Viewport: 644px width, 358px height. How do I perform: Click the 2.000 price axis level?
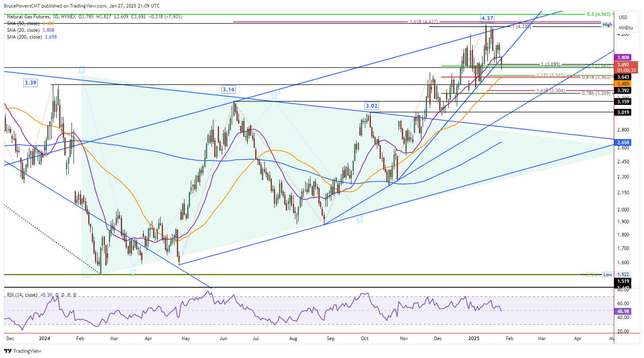tap(623, 210)
